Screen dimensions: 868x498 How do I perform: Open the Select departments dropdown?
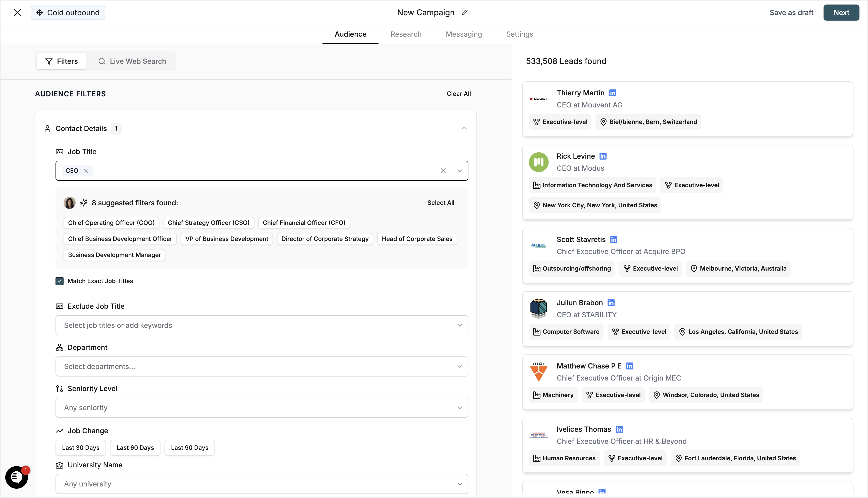pos(261,366)
